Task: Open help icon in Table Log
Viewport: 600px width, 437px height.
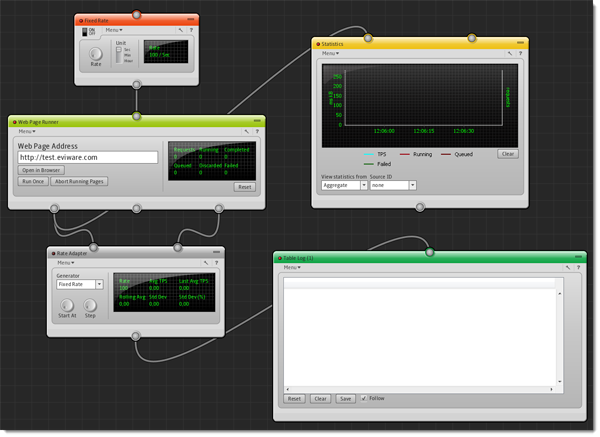Action: tap(579, 267)
